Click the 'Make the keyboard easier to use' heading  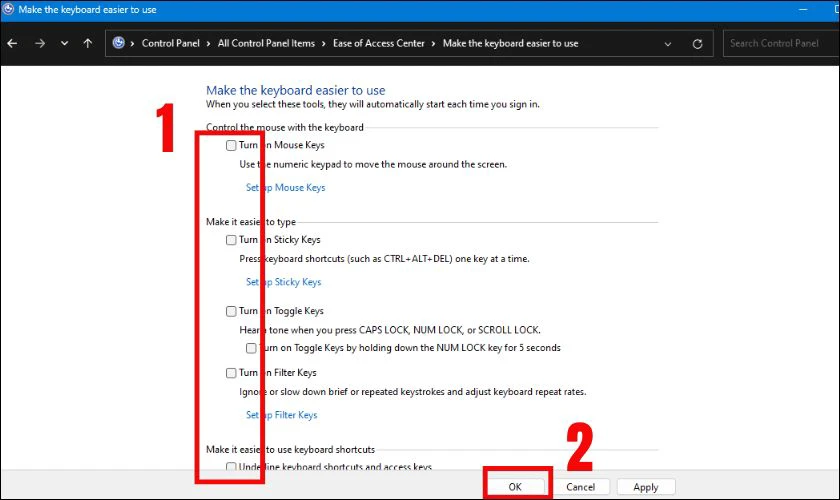coord(296,90)
